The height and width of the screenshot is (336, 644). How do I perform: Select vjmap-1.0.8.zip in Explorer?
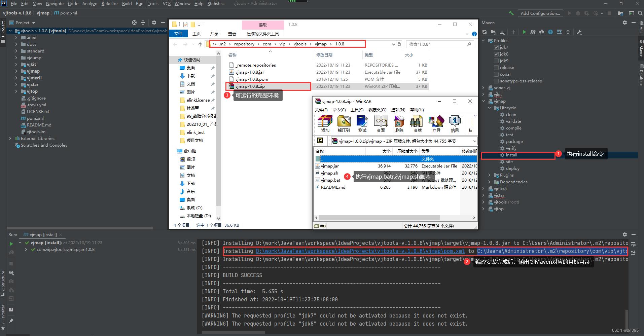250,86
